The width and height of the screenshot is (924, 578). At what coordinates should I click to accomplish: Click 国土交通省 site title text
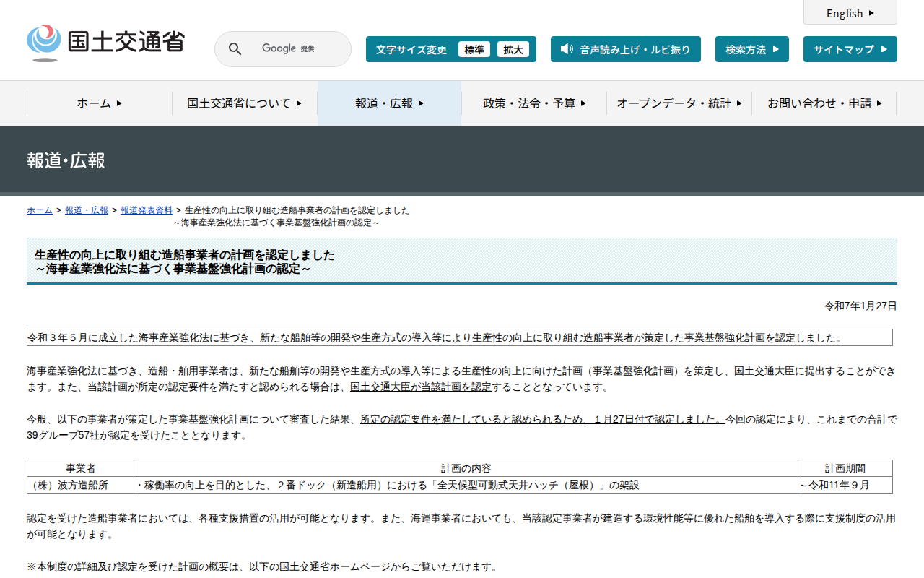pos(126,41)
